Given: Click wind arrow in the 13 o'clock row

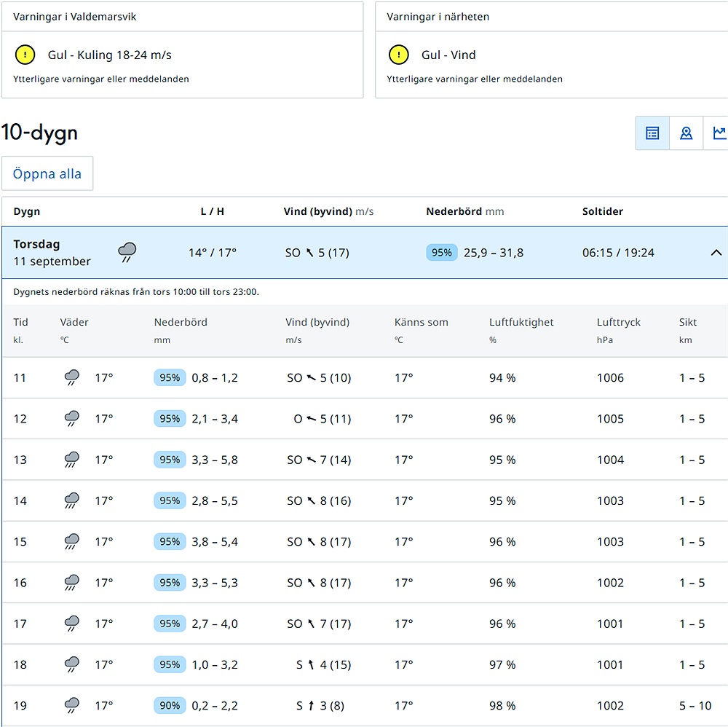Looking at the screenshot, I should [311, 460].
